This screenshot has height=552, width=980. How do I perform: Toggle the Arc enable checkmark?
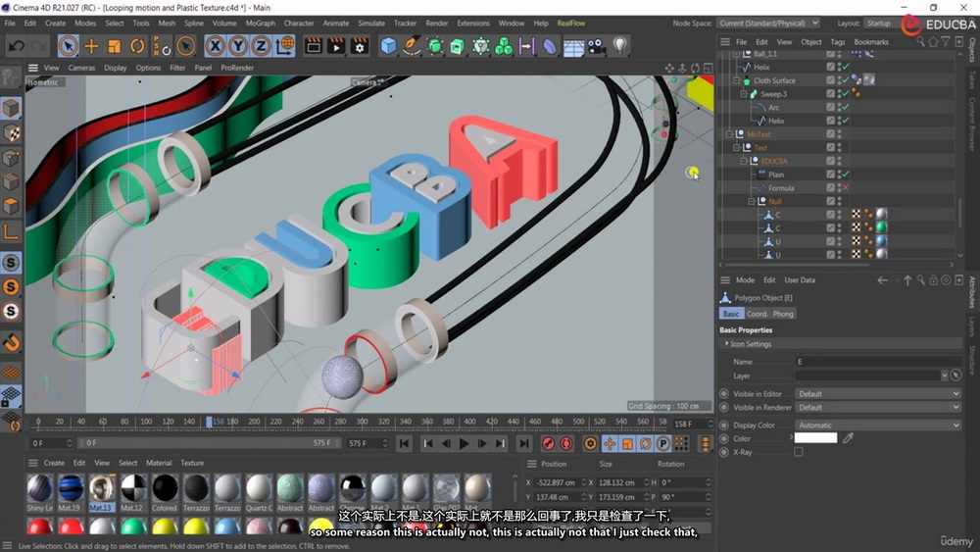(845, 108)
